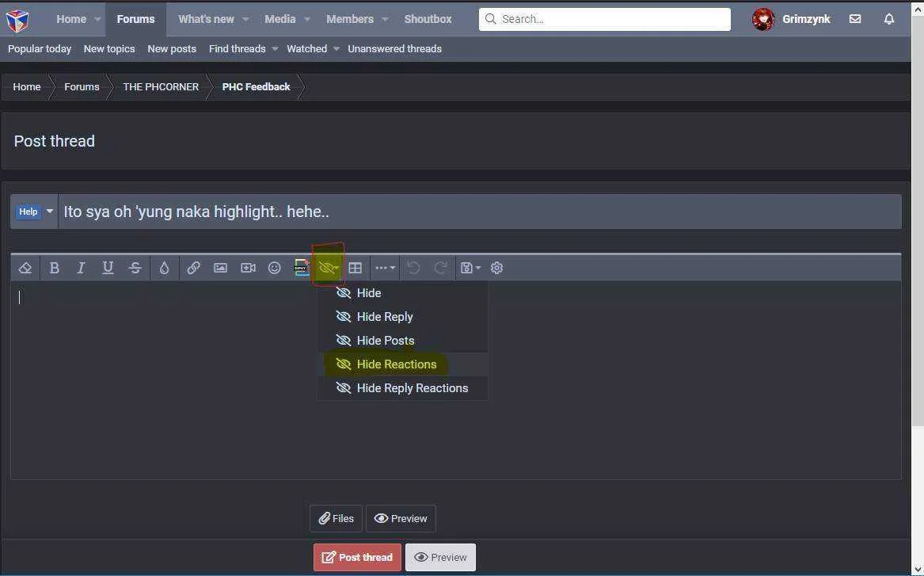Toggle underline text formatting
The image size is (924, 576).
tap(107, 269)
